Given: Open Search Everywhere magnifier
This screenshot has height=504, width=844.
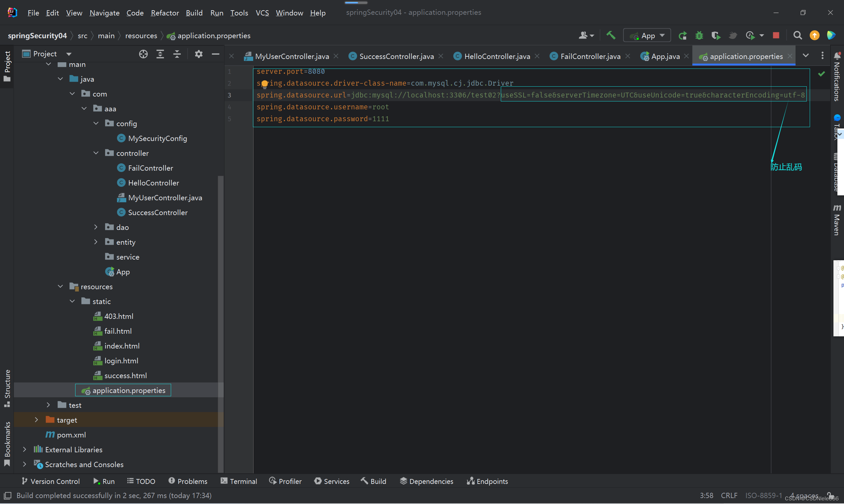Looking at the screenshot, I should click(x=798, y=35).
